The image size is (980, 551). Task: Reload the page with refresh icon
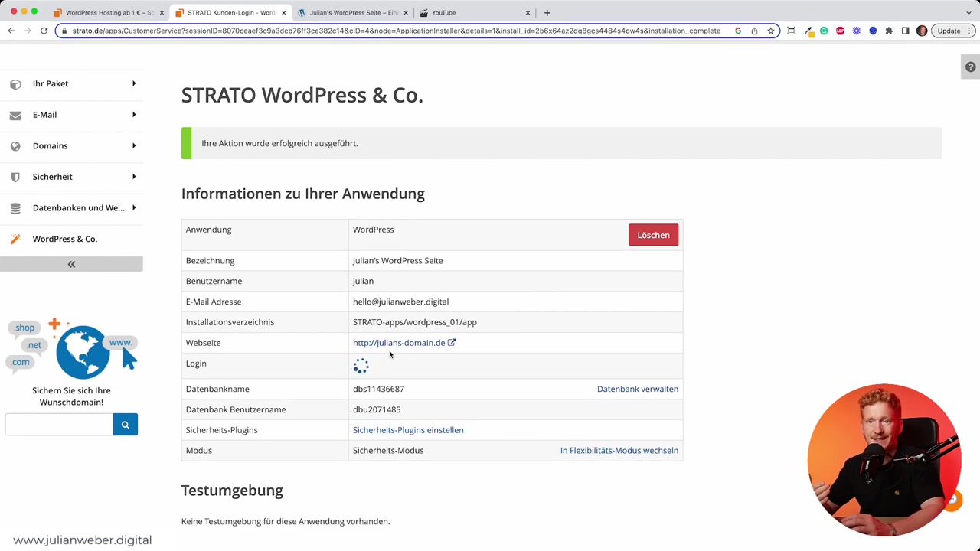click(x=44, y=31)
